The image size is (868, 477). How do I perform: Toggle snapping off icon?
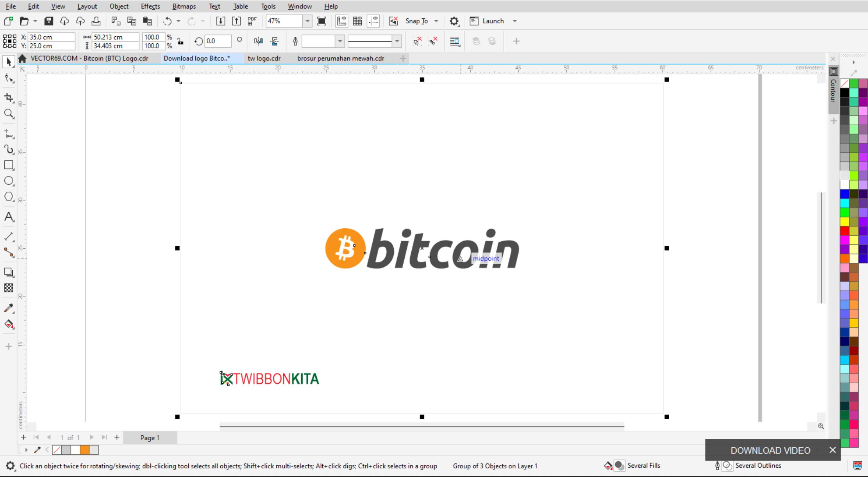(x=393, y=21)
